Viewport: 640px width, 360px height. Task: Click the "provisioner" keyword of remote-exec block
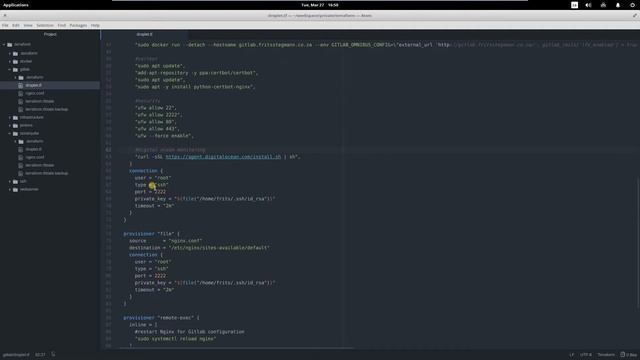[139, 318]
